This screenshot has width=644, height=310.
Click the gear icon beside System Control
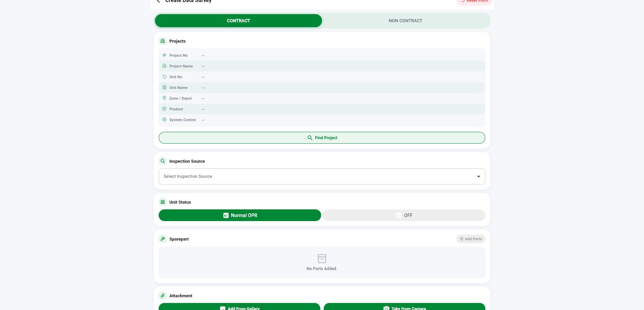point(164,120)
